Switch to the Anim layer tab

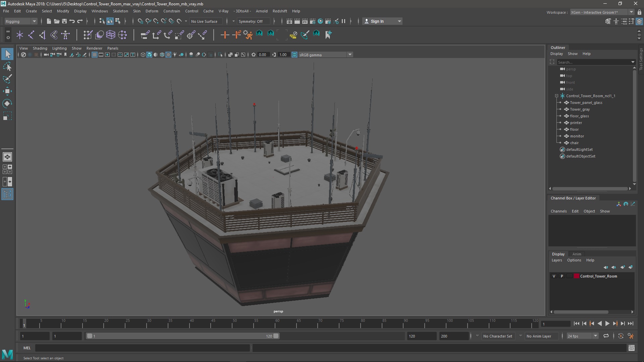pos(577,254)
